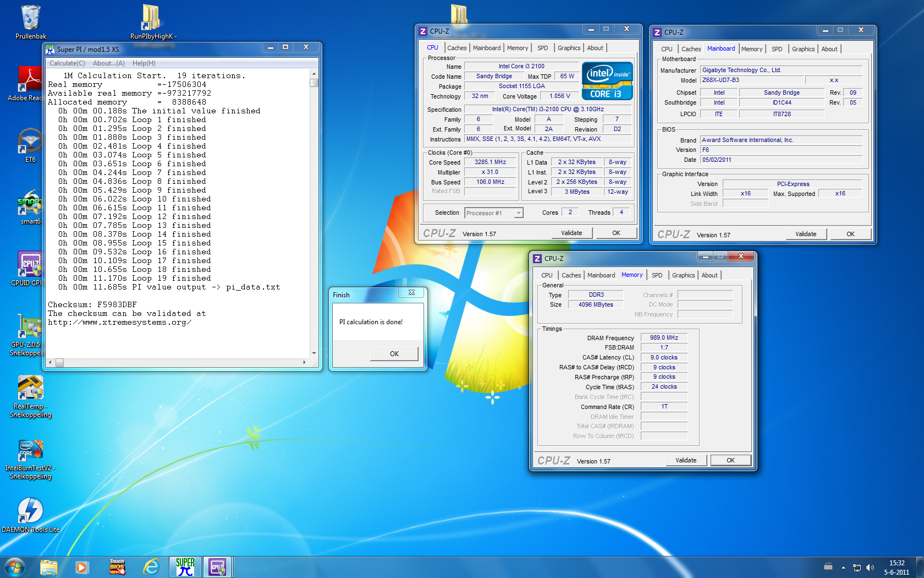Open Touch BIOS taskbar icon
Screen dimensions: 924x578
[x=117, y=567]
